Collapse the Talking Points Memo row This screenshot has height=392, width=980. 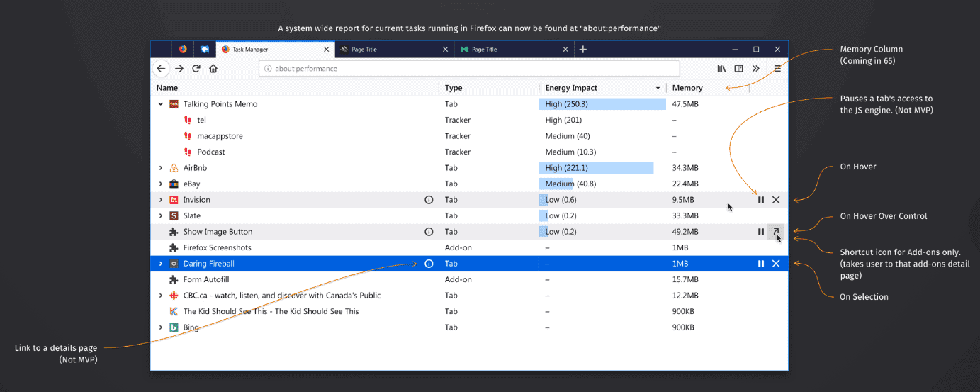[161, 104]
